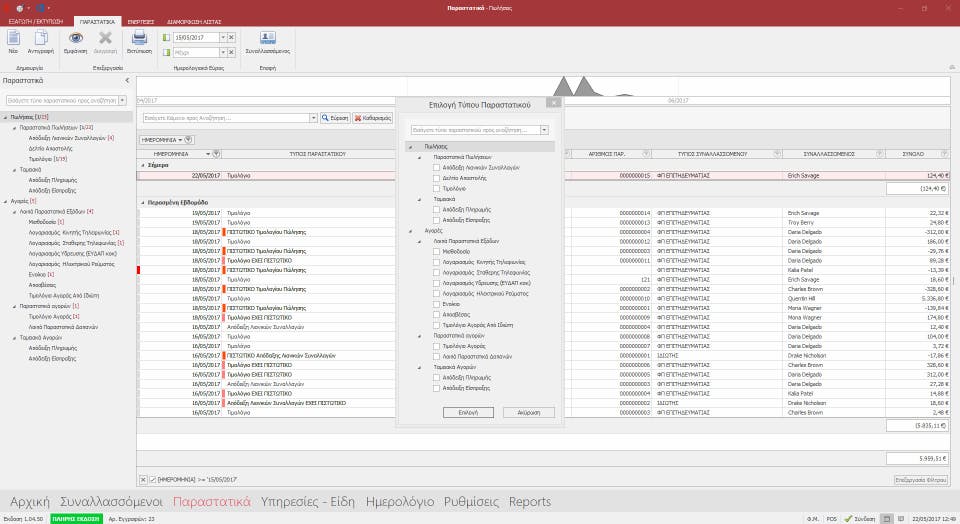Clear the 15/05/2017 from-date with X
Screen dimensions: 960x524
point(231,37)
